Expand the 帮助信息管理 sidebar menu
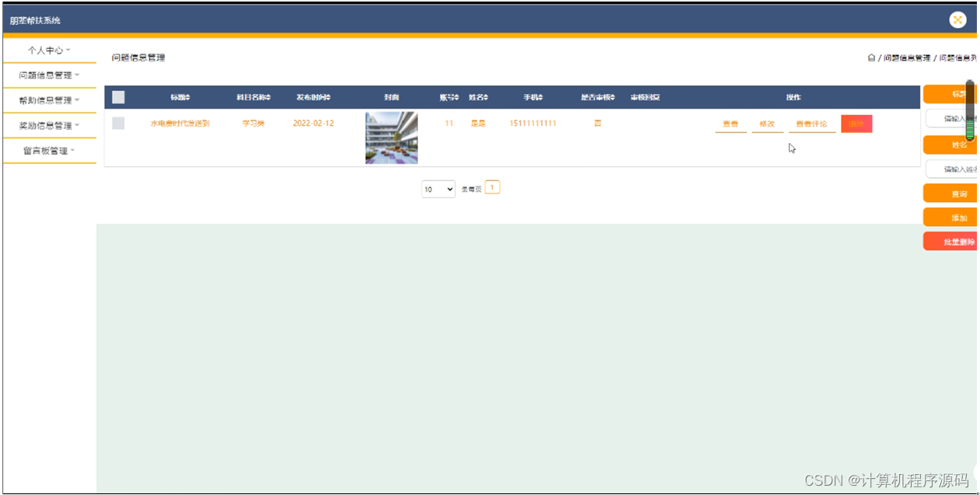 coord(49,100)
